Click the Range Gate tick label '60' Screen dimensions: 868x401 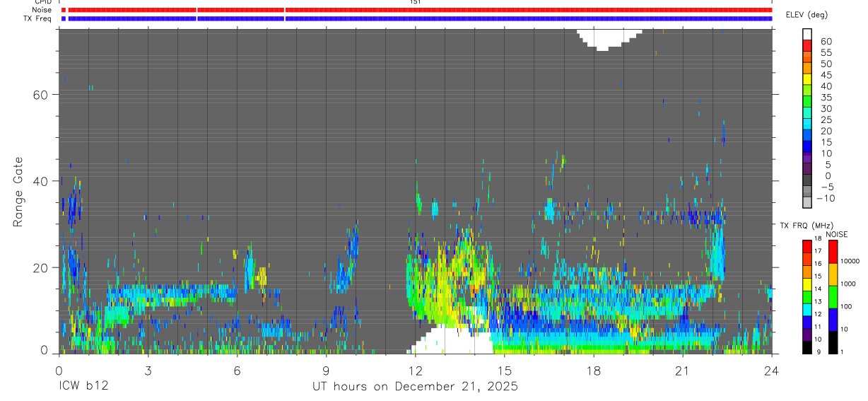pos(41,95)
